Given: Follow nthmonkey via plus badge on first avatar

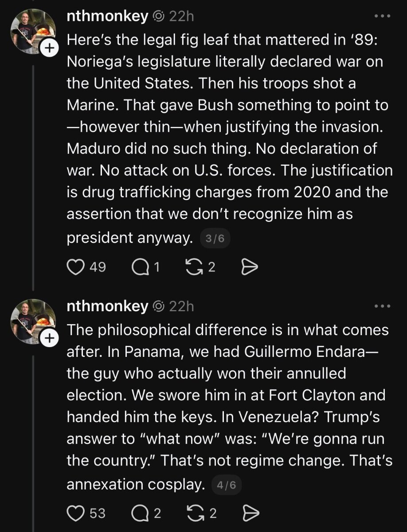Looking at the screenshot, I should pyautogui.click(x=50, y=50).
